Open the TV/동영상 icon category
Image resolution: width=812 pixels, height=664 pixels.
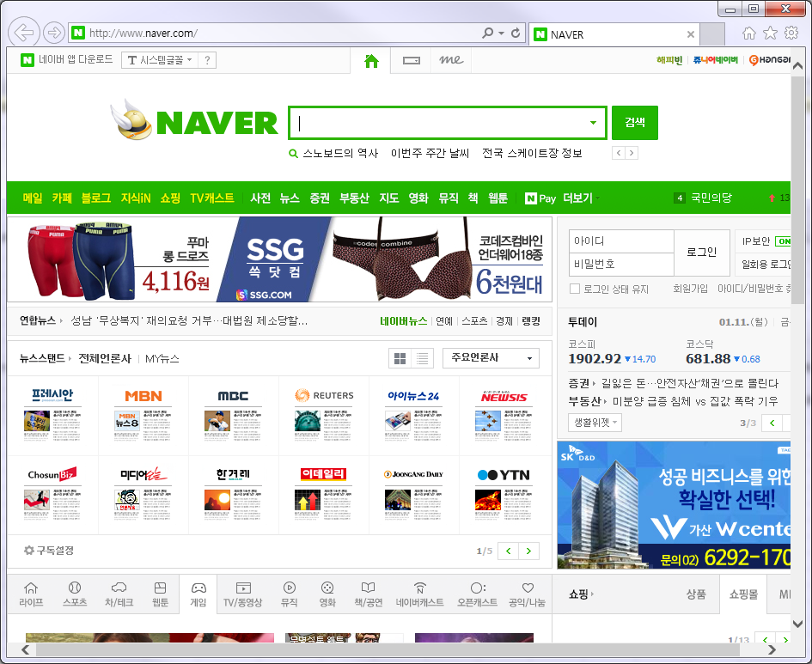(x=243, y=594)
